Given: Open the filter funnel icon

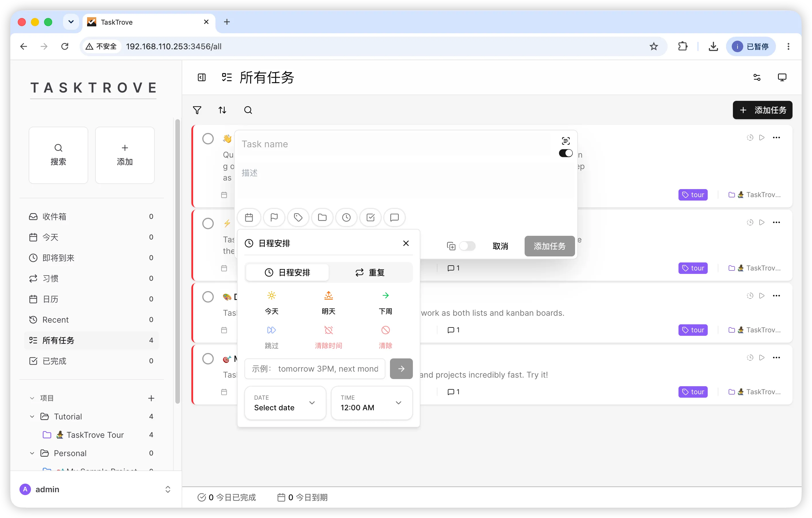Looking at the screenshot, I should [x=197, y=110].
